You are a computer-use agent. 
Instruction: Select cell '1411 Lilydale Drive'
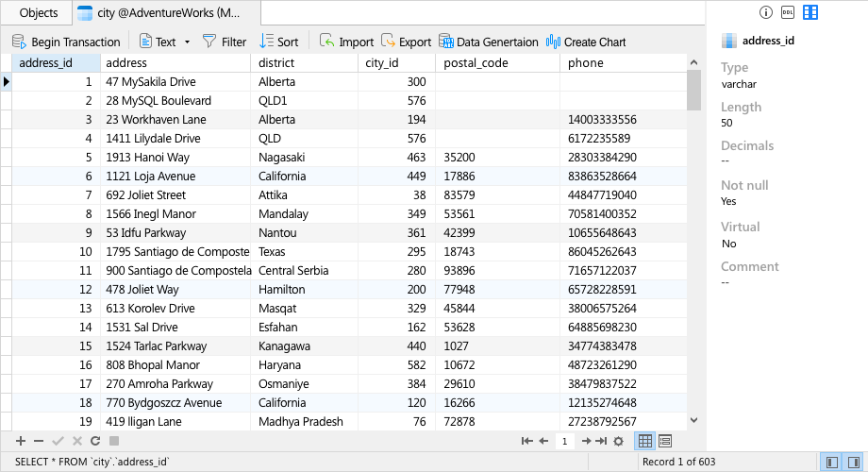pos(175,139)
